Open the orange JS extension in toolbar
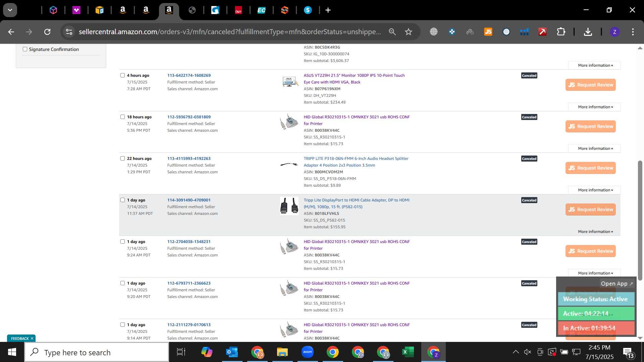644x362 pixels. click(x=488, y=32)
